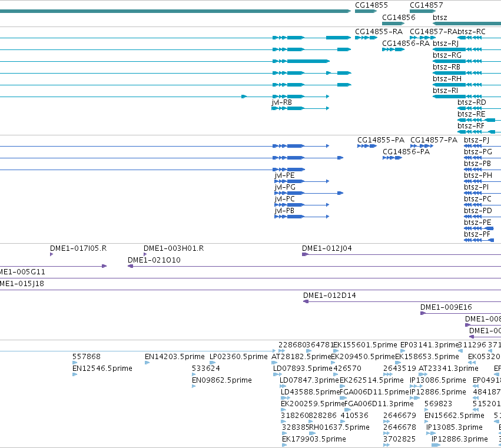
Task: Open the jvl-PC protein label
Action: [x=284, y=199]
